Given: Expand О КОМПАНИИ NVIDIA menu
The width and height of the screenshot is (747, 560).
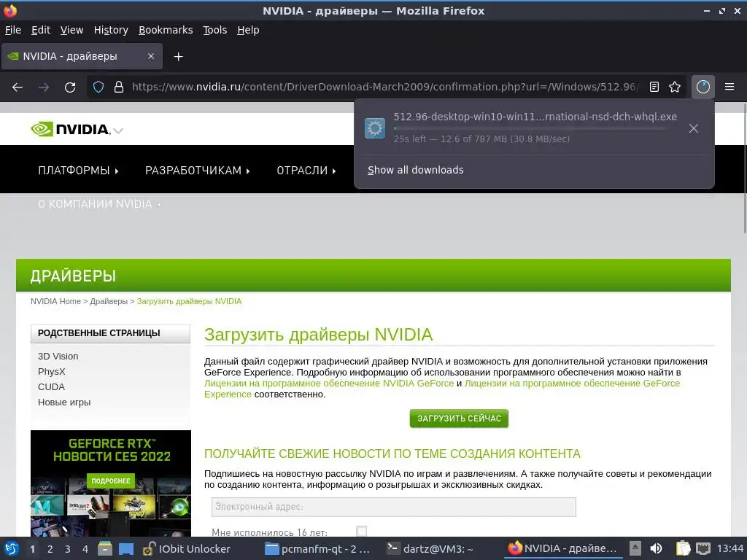Looking at the screenshot, I should 99,204.
